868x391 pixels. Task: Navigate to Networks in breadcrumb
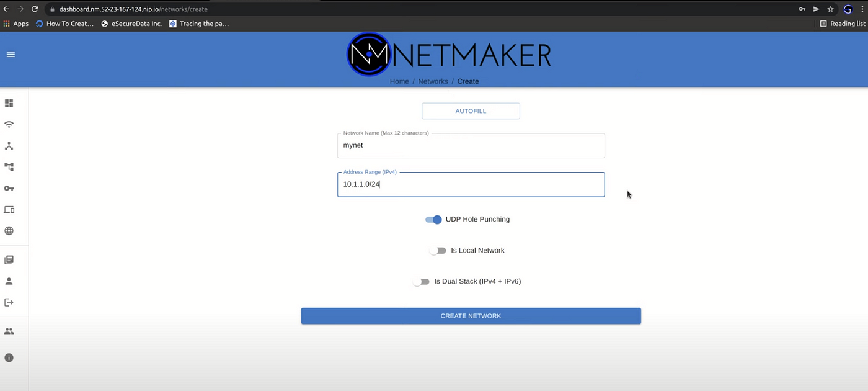[433, 81]
